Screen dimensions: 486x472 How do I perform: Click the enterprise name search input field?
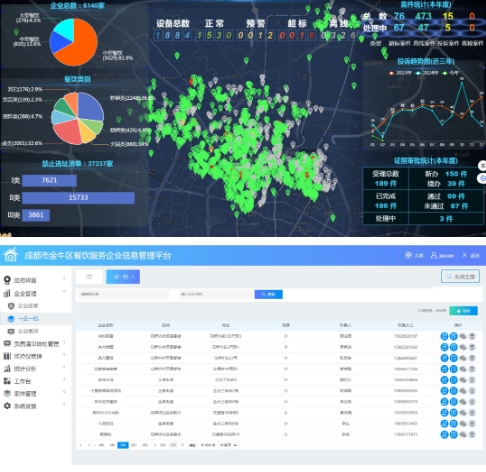click(216, 294)
